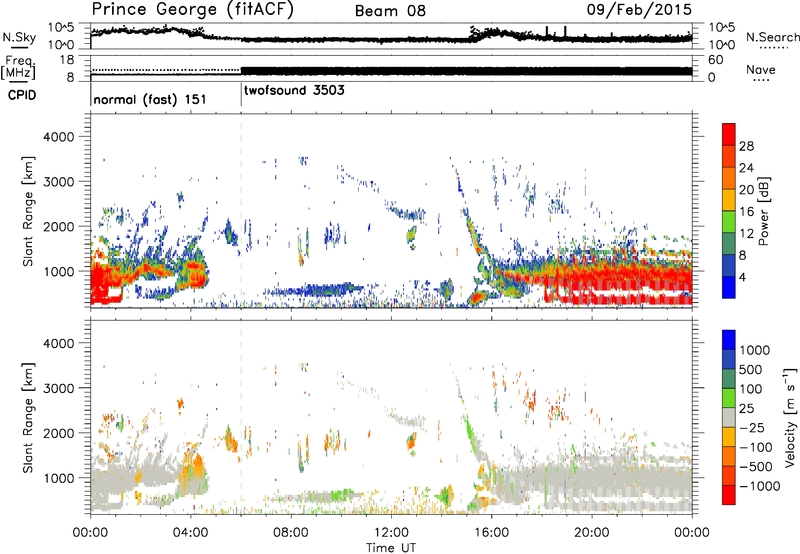Click 'twofsound 3503' text
The height and width of the screenshot is (554, 800).
[x=294, y=90]
